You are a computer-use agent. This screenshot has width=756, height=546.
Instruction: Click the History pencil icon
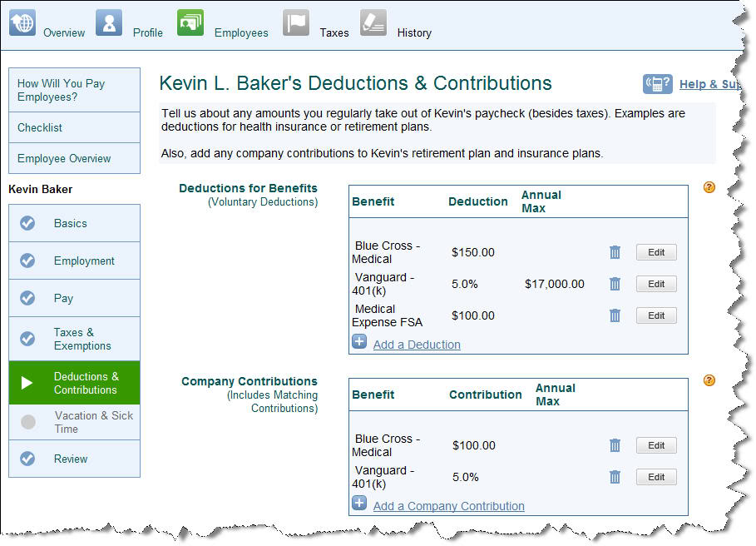coord(373,22)
